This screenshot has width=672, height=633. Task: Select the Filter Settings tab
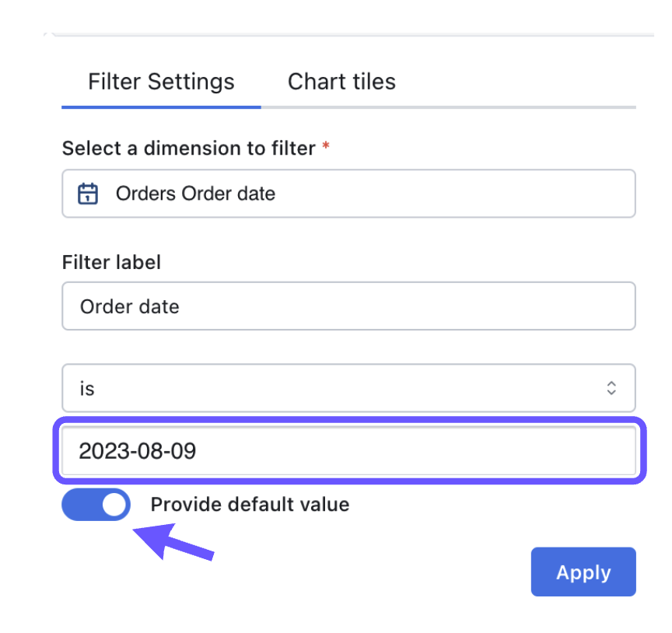pyautogui.click(x=161, y=82)
